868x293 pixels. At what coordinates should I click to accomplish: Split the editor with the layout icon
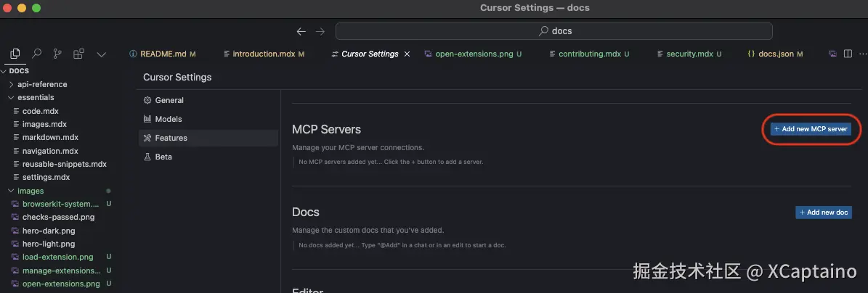(848, 54)
